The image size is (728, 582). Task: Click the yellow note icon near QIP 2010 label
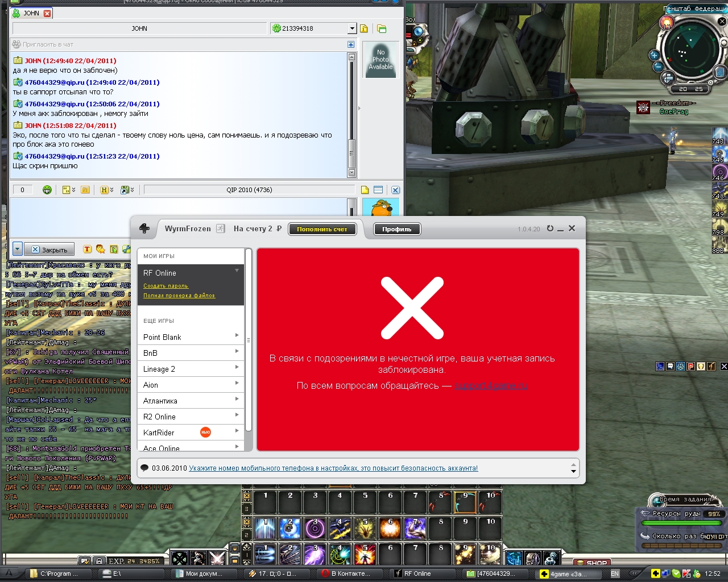point(365,190)
